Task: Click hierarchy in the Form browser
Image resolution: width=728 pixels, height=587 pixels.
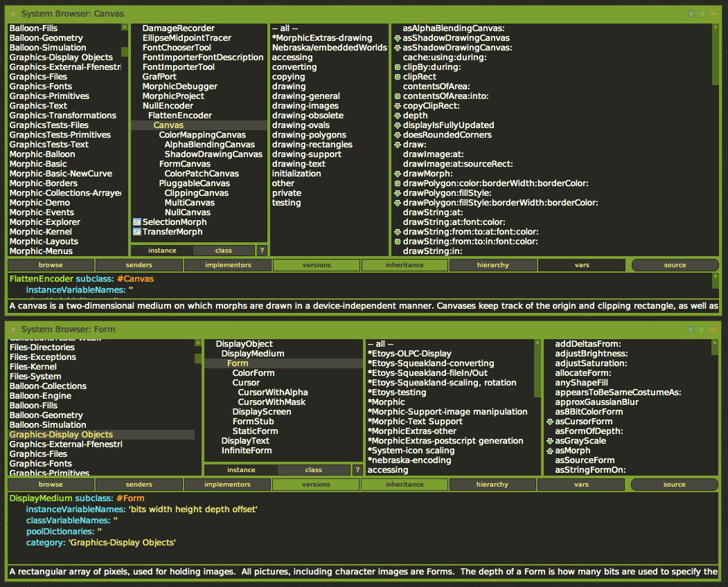Action: [492, 485]
